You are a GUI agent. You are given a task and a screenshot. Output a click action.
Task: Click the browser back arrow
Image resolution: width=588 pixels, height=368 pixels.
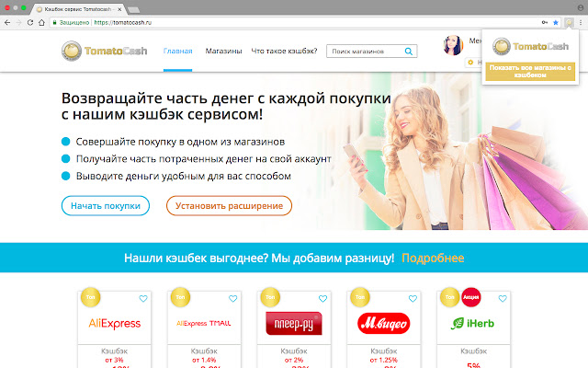coord(7,22)
